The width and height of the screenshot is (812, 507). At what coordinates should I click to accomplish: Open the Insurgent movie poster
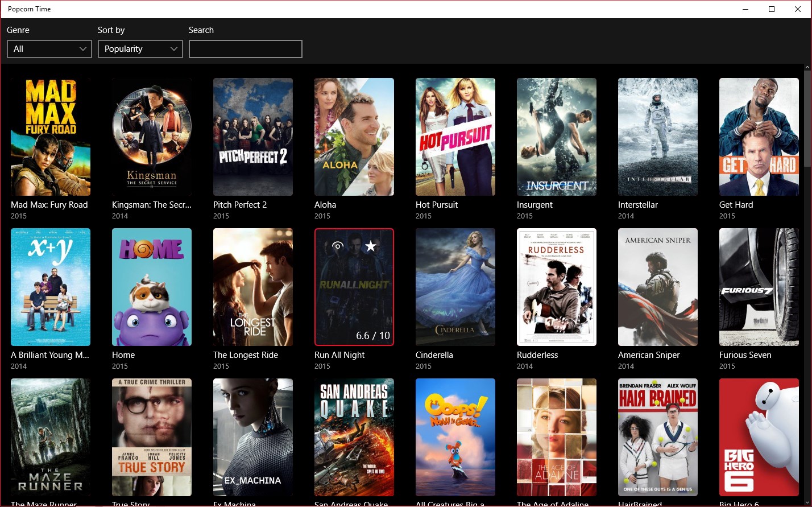pyautogui.click(x=557, y=137)
